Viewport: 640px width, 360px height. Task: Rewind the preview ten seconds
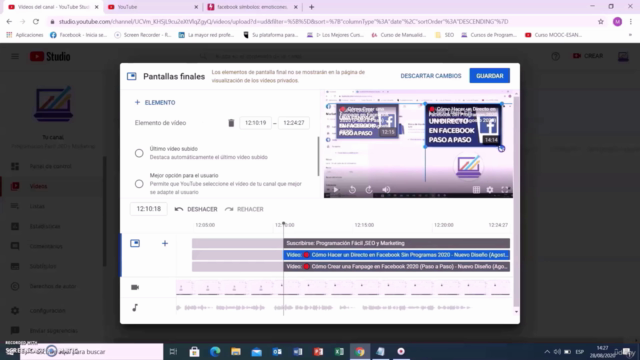(x=352, y=189)
